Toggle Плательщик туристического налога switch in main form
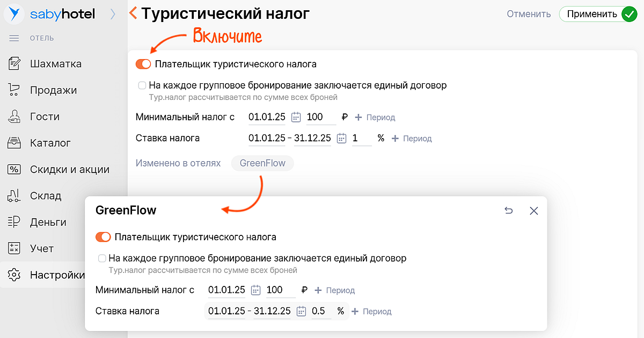Viewport: 644px width, 338px height. click(143, 64)
